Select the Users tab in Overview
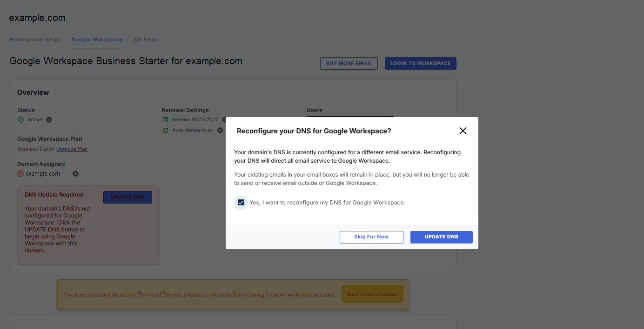 coord(314,110)
